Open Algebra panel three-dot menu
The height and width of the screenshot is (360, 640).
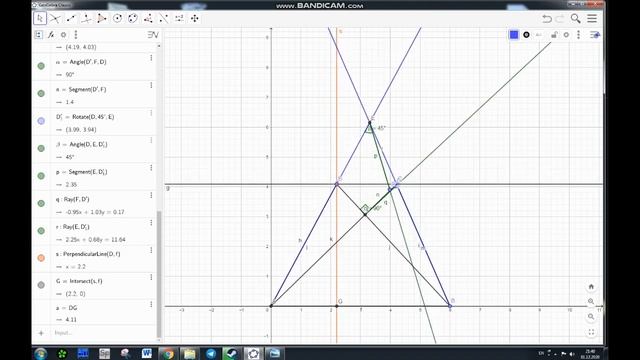coord(76,35)
